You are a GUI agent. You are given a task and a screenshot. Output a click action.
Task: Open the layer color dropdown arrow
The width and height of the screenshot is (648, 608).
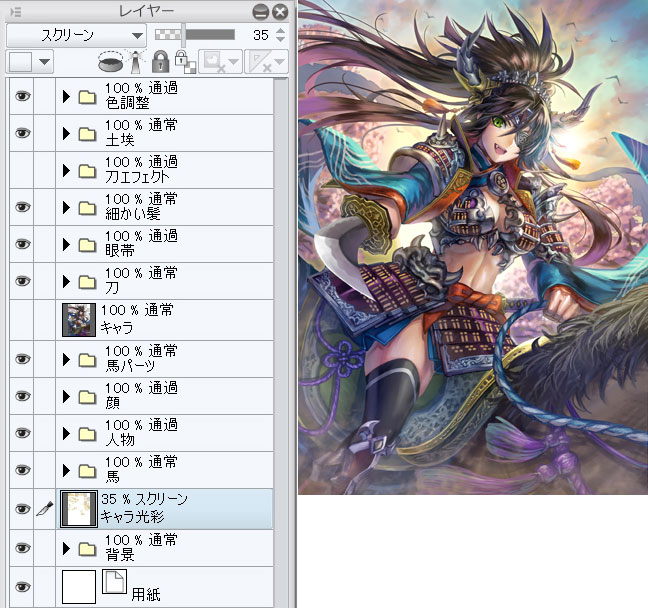pos(44,62)
